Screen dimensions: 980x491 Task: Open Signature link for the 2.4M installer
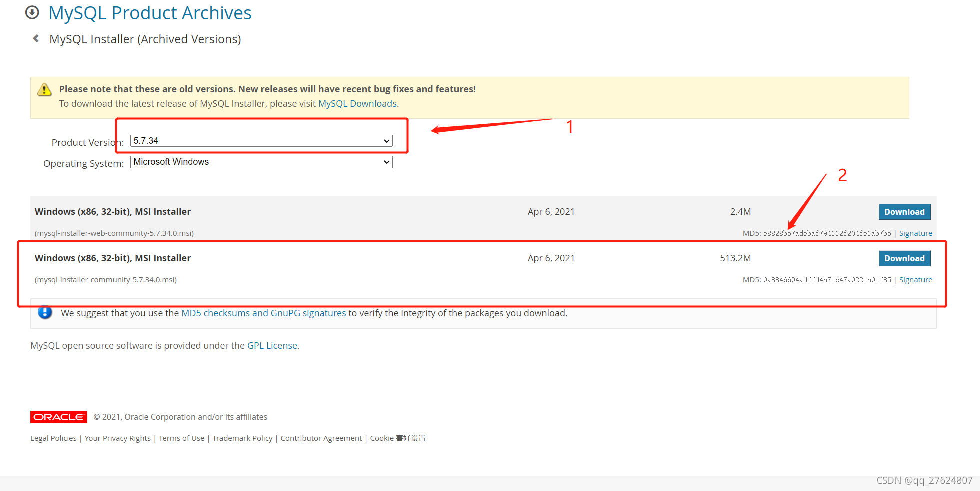click(915, 233)
